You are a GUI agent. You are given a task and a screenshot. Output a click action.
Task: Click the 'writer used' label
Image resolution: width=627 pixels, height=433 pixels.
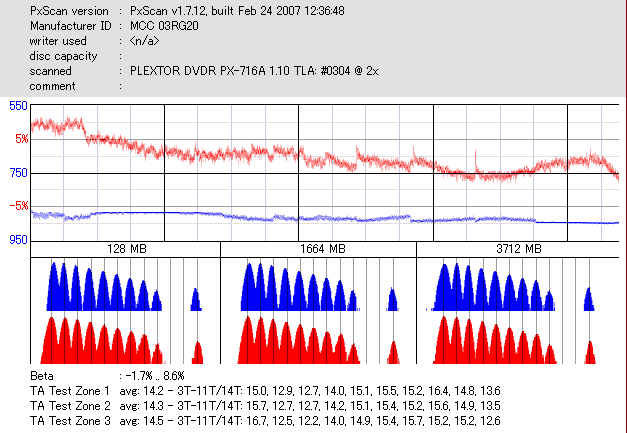point(58,41)
